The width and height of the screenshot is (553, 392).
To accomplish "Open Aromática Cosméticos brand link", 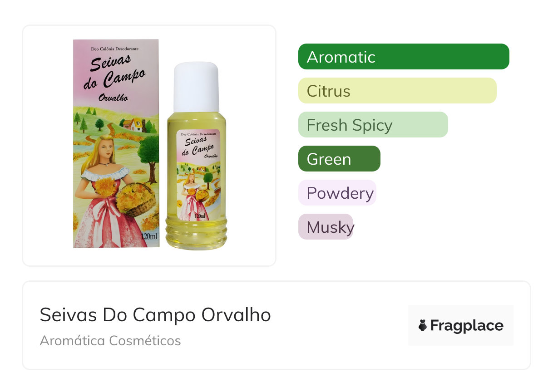I will 110,340.
